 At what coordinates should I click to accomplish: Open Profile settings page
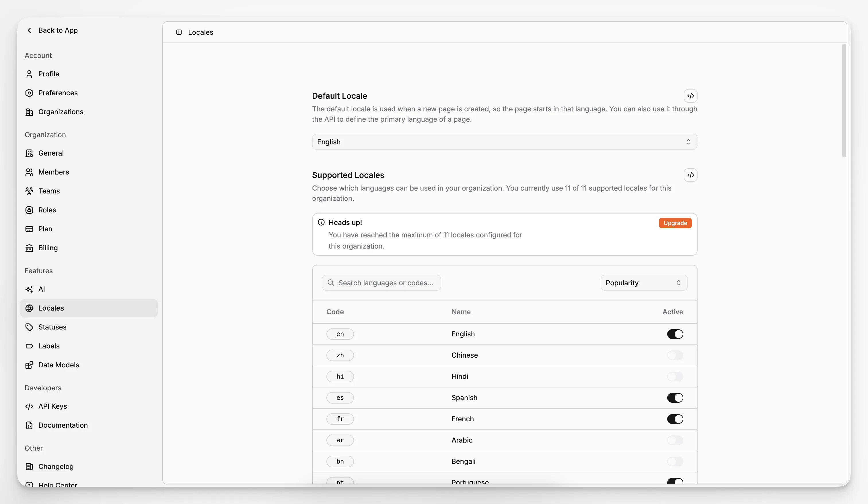click(89, 74)
